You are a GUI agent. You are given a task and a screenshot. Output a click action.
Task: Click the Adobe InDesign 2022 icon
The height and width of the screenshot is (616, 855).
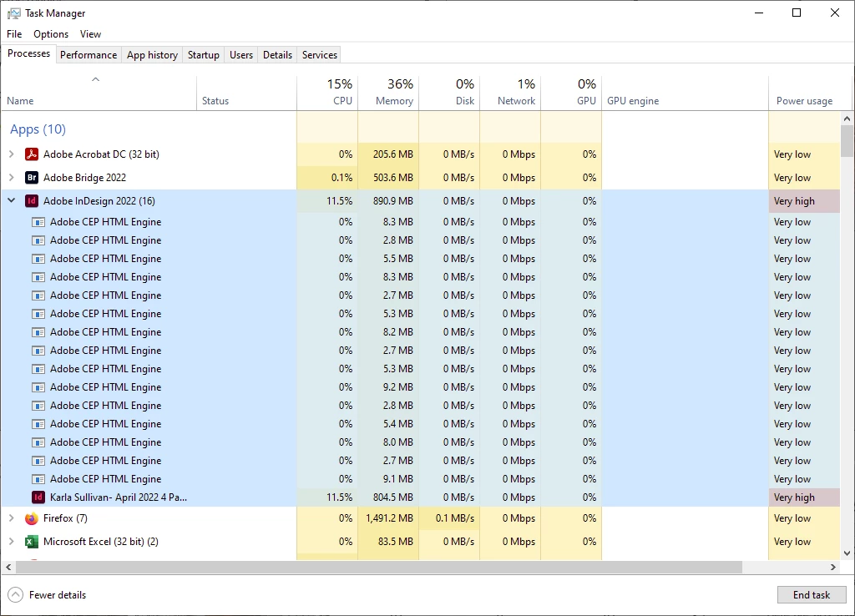coord(32,201)
